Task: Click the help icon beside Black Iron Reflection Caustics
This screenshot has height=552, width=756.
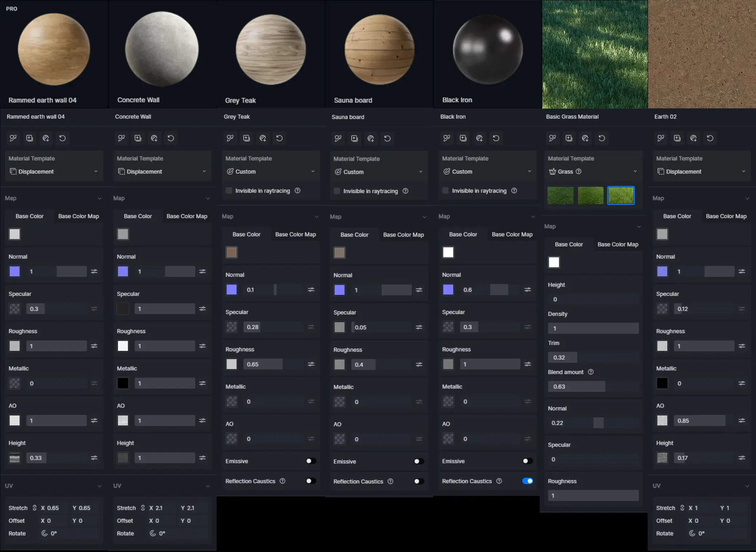Action: tap(499, 481)
